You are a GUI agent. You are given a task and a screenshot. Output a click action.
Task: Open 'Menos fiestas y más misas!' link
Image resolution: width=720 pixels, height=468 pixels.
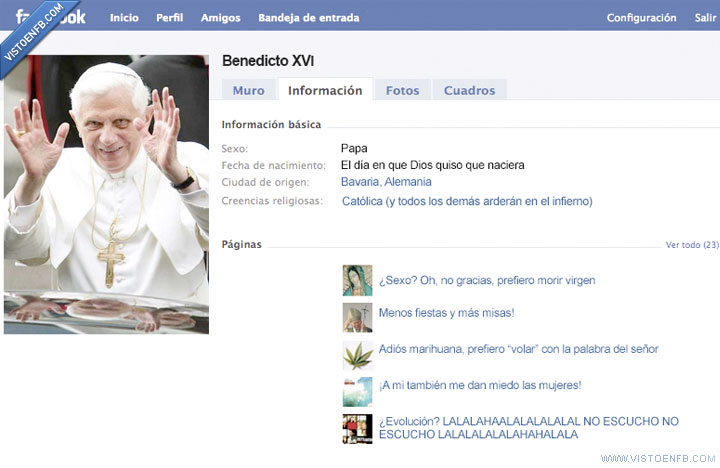446,313
